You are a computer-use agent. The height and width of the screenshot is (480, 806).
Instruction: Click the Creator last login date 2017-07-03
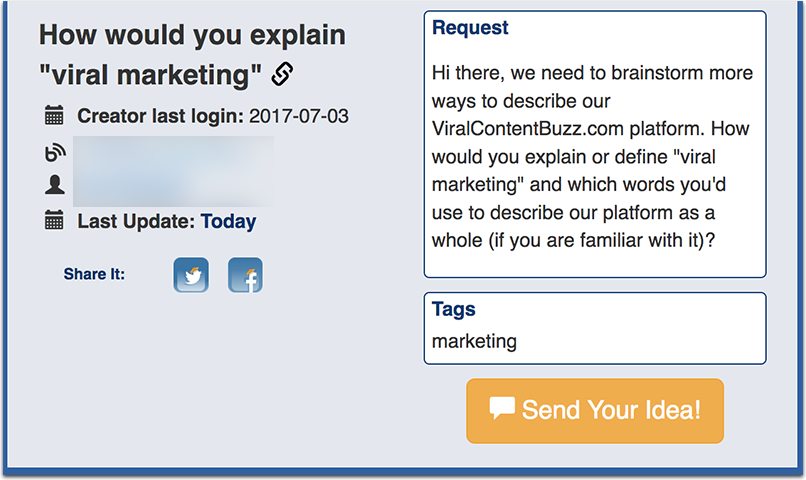click(x=299, y=116)
